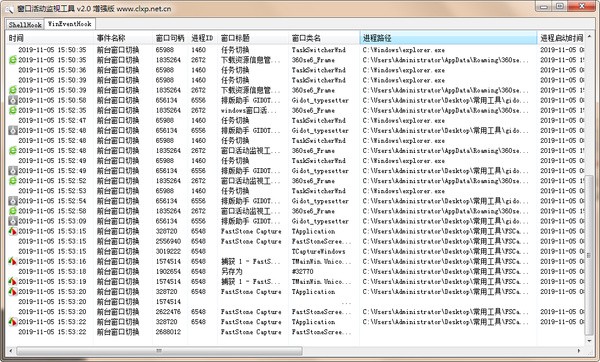Click the GIDOT typesetter icon at 15:50:58
The height and width of the screenshot is (362, 600).
click(x=13, y=100)
